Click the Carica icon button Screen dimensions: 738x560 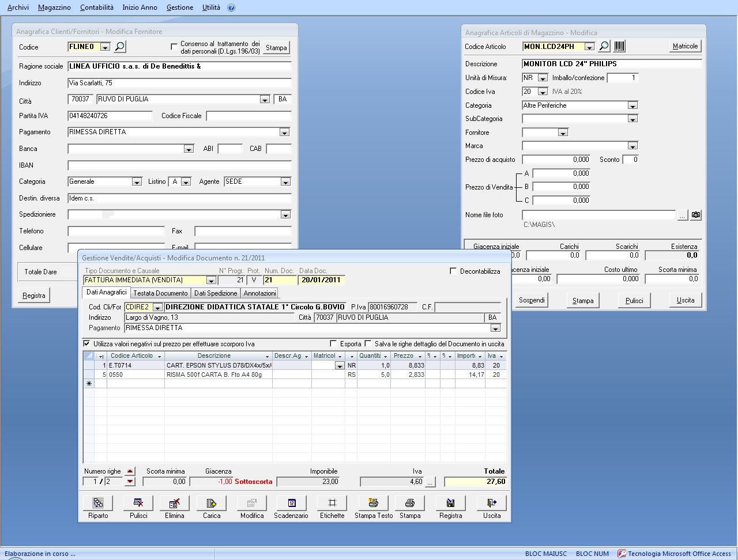coord(212,503)
